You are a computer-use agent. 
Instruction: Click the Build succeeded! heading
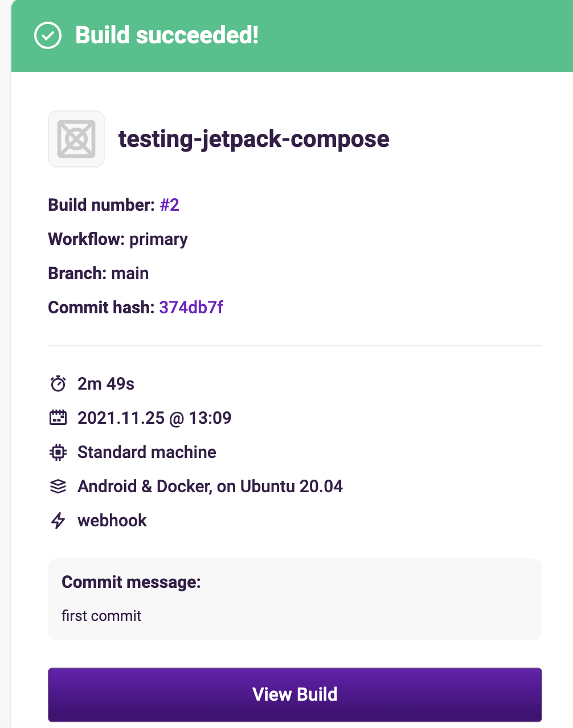click(x=167, y=35)
